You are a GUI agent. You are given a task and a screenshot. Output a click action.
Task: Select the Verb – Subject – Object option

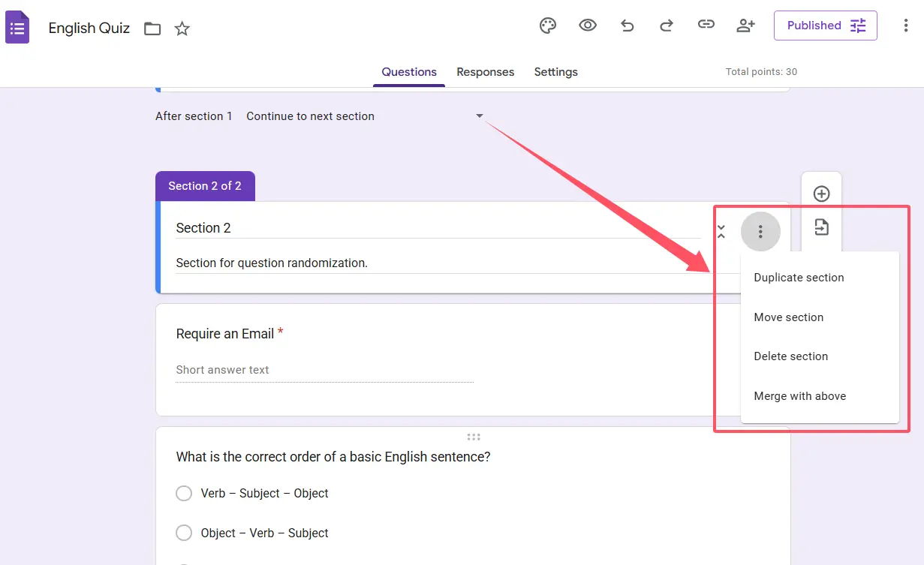[x=184, y=493]
